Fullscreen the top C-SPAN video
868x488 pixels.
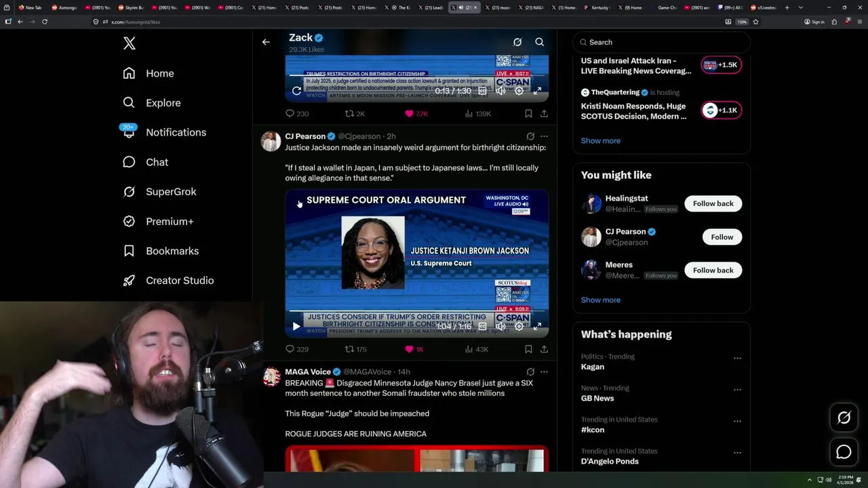click(537, 91)
